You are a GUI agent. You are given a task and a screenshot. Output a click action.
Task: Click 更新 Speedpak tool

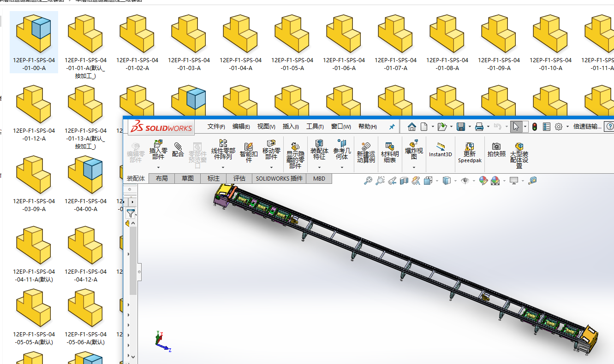pyautogui.click(x=470, y=153)
